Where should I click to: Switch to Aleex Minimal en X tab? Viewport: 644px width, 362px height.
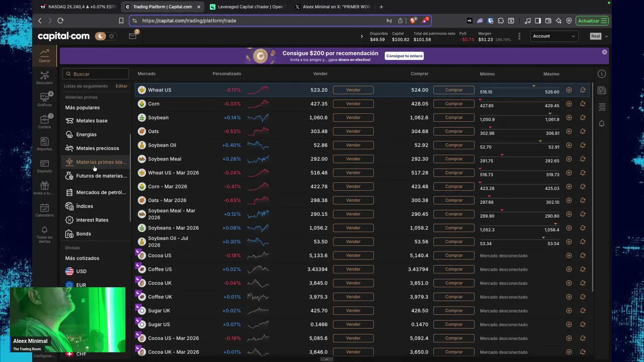click(332, 7)
